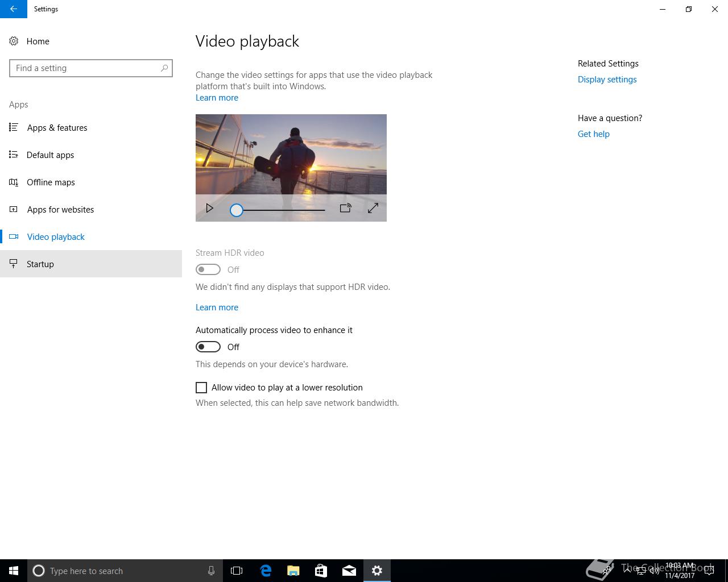Toggle the Stream HDR video switch
Screen dimensions: 728x582
point(208,269)
